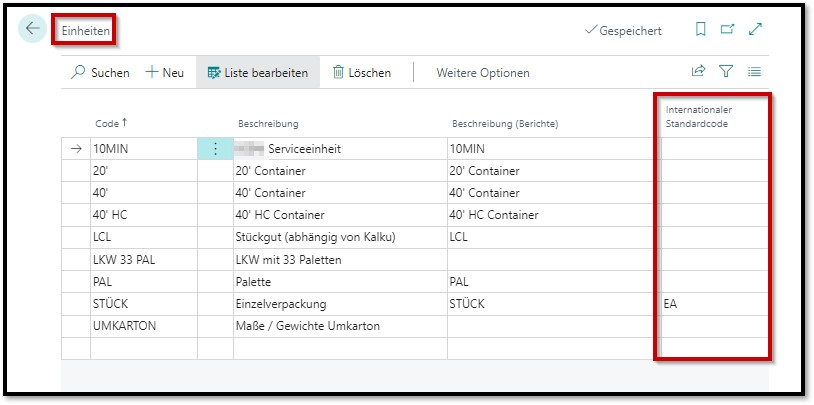The width and height of the screenshot is (814, 405).
Task: Open row options for 10MIN
Action: pos(215,149)
